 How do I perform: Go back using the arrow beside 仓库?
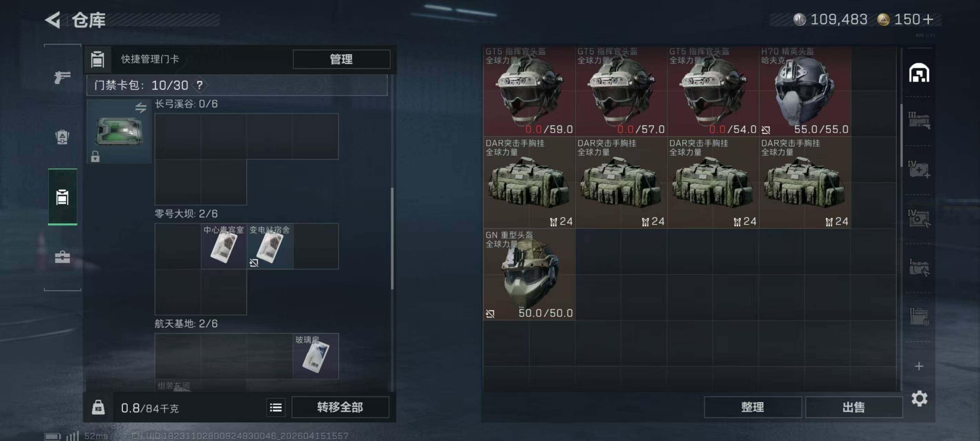(53, 19)
